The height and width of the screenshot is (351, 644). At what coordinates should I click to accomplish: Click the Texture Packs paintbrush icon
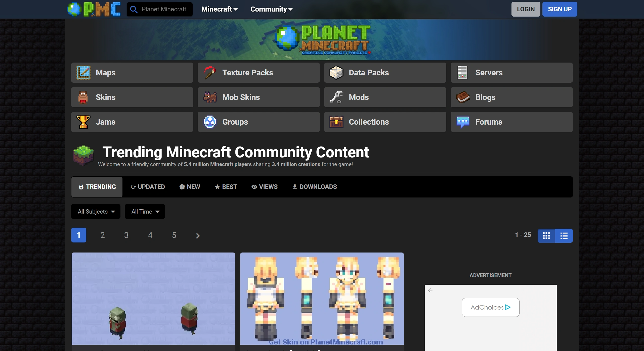click(x=210, y=73)
